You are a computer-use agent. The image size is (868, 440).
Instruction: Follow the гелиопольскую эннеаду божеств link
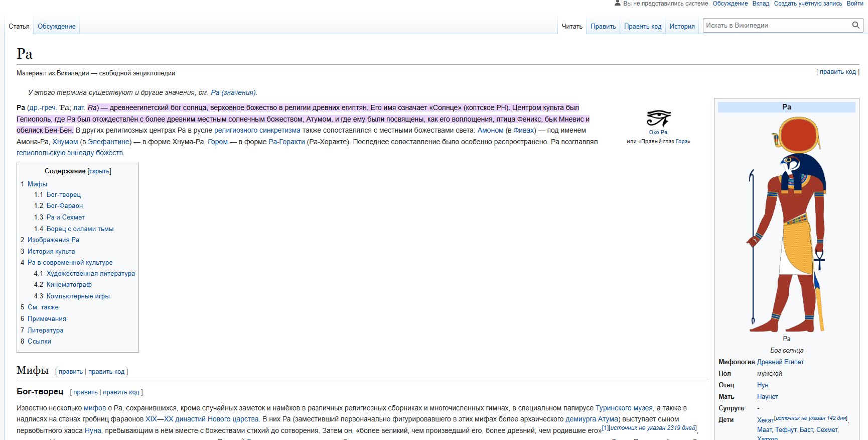tap(70, 153)
